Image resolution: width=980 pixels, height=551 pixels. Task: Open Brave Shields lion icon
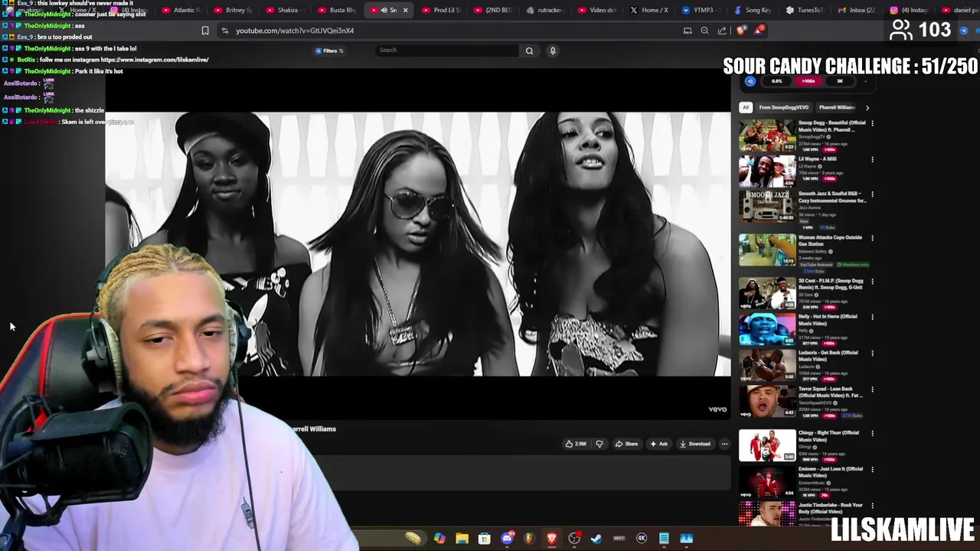coord(740,31)
